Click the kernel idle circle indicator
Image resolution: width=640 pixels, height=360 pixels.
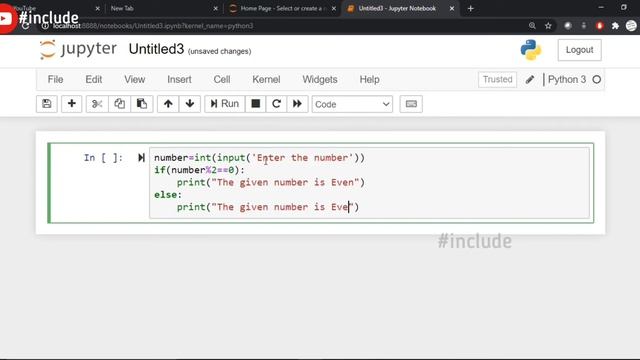[x=597, y=80]
